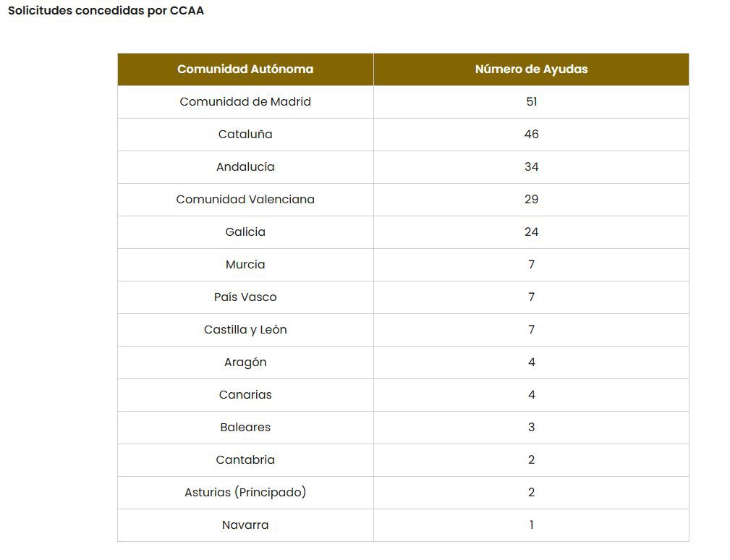Click the Comunidad Autónoma column header
This screenshot has width=730, height=560.
(245, 69)
